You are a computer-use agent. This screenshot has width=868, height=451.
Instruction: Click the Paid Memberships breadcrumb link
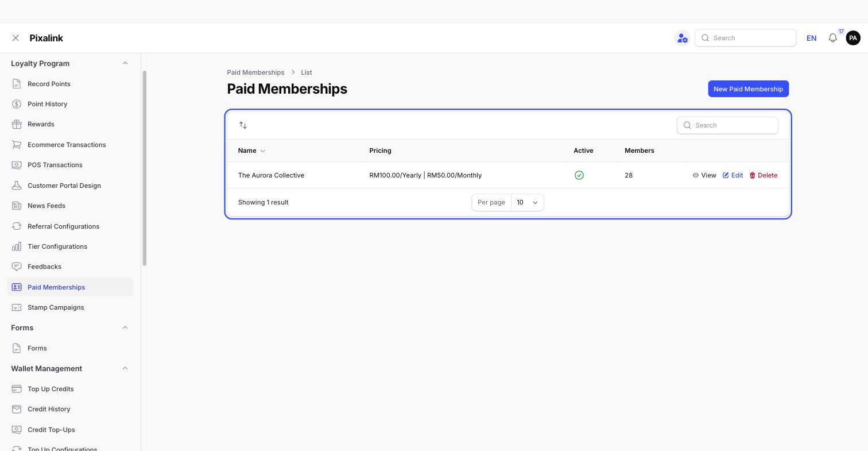pyautogui.click(x=255, y=72)
